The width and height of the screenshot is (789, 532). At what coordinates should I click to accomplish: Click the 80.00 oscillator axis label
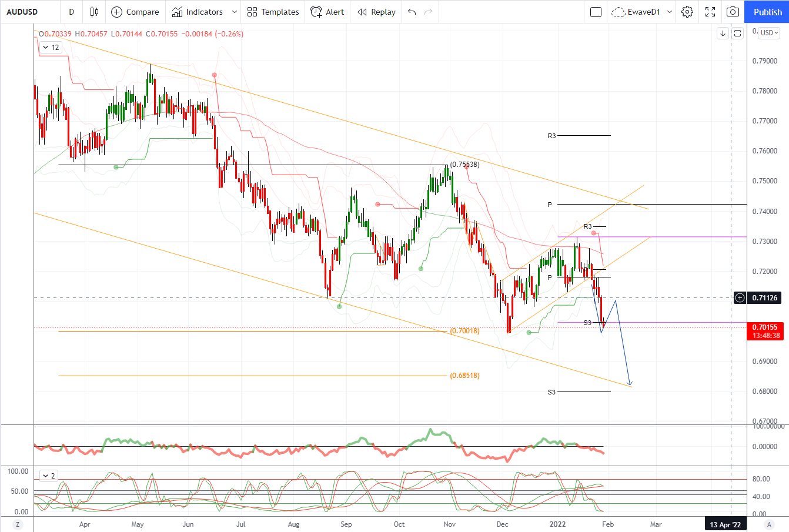click(761, 479)
